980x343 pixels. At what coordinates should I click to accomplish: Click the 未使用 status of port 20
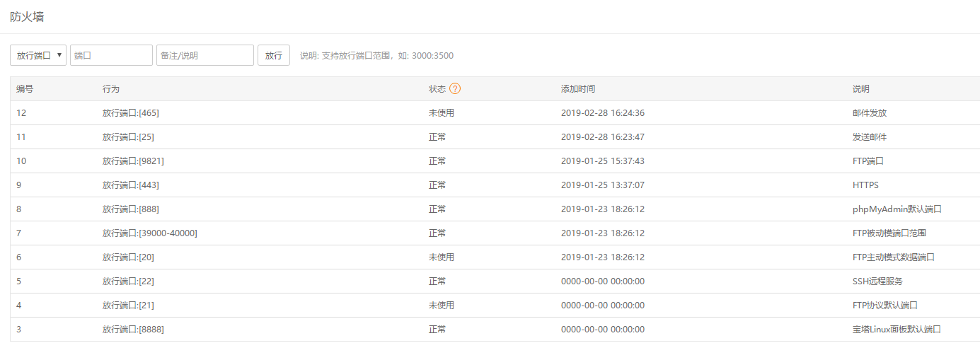(441, 257)
